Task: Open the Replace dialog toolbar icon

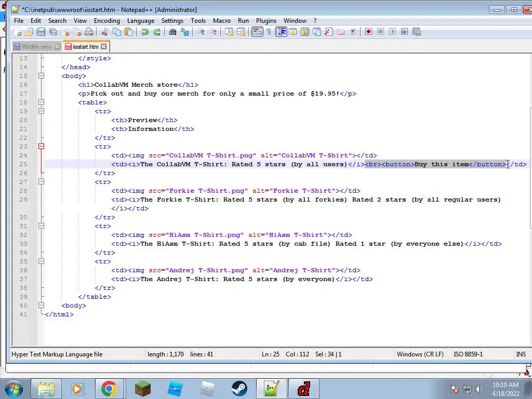Action: tap(185, 32)
